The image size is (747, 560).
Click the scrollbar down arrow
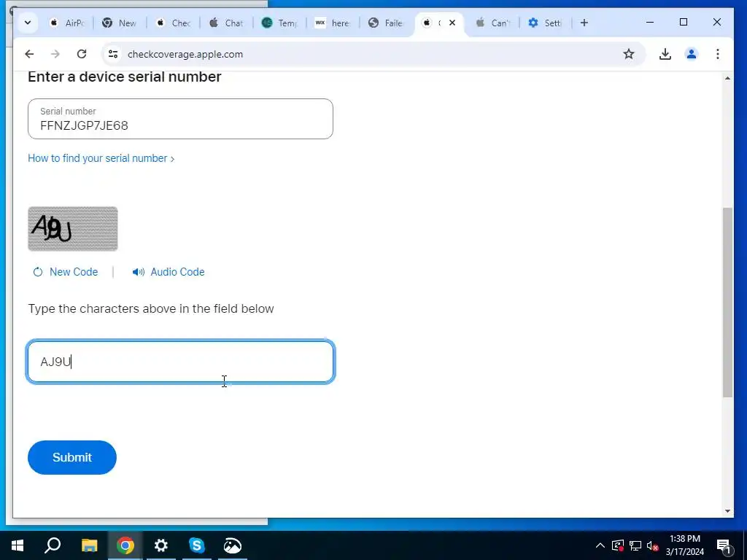727,511
